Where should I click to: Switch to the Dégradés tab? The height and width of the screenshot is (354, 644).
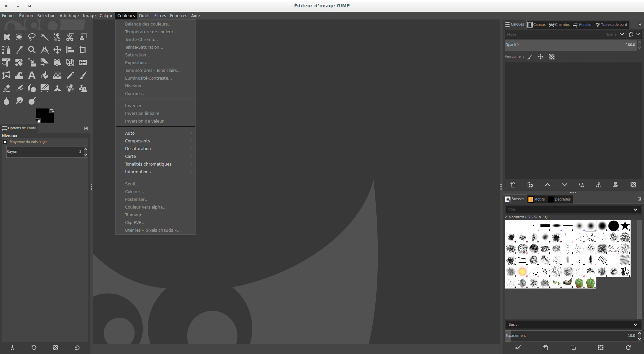559,199
